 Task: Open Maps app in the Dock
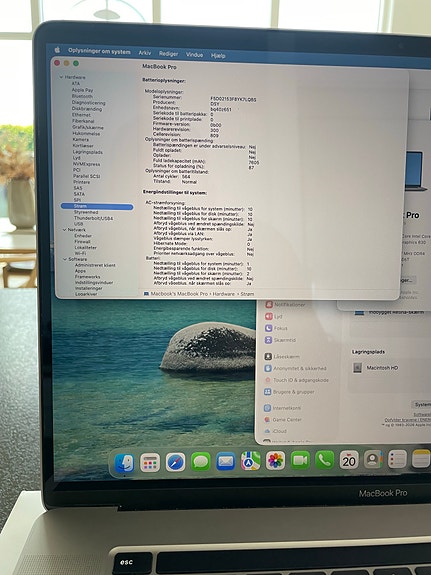point(251,461)
